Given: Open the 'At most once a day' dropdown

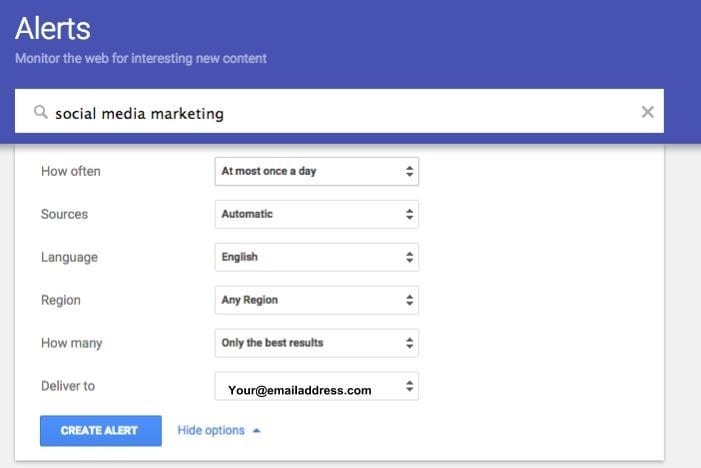Looking at the screenshot, I should (x=317, y=171).
